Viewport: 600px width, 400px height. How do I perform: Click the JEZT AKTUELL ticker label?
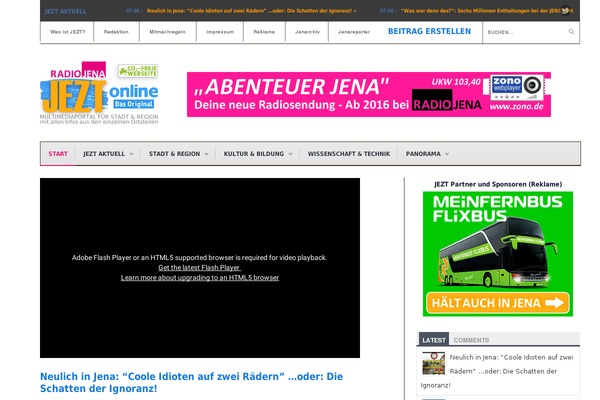click(65, 11)
